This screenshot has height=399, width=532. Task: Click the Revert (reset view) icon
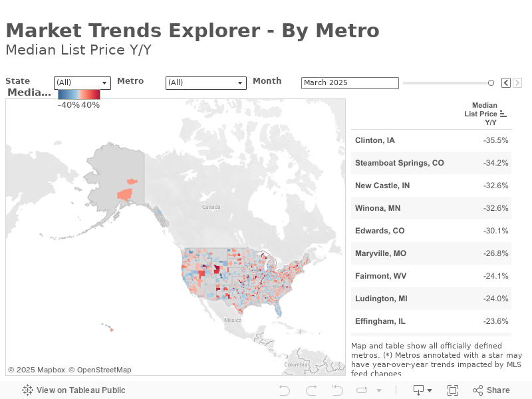pyautogui.click(x=336, y=390)
